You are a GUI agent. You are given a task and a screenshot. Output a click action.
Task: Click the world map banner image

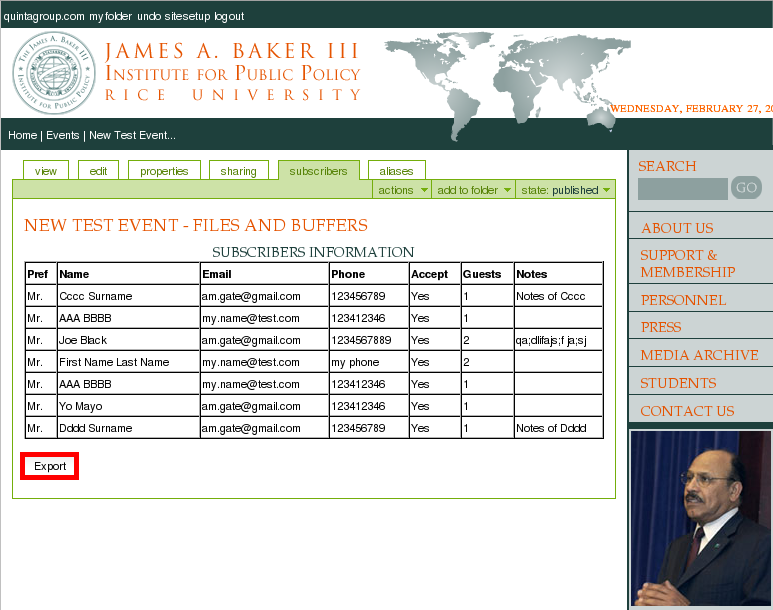507,86
